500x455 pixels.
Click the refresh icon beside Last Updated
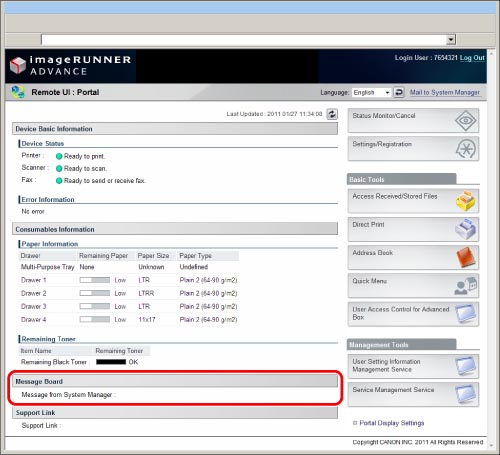(332, 114)
